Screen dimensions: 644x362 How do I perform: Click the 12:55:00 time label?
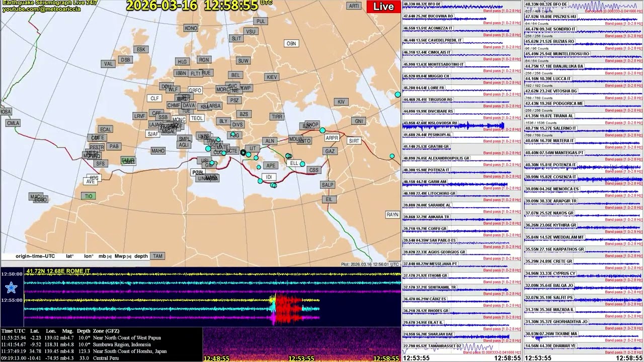click(x=12, y=300)
